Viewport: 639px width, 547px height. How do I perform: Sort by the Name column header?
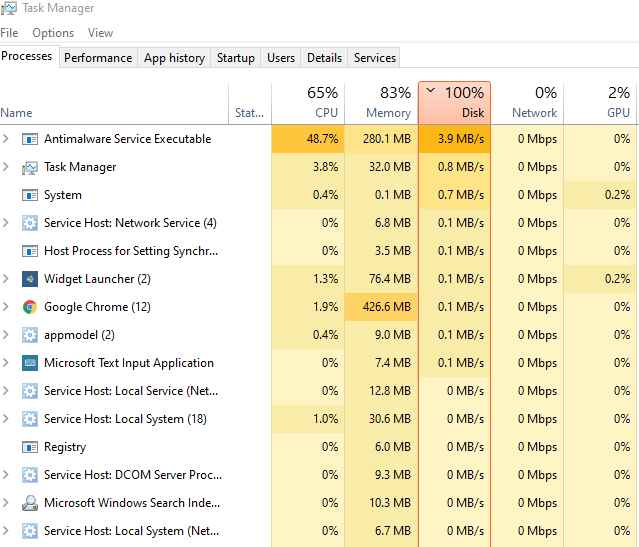pos(114,104)
